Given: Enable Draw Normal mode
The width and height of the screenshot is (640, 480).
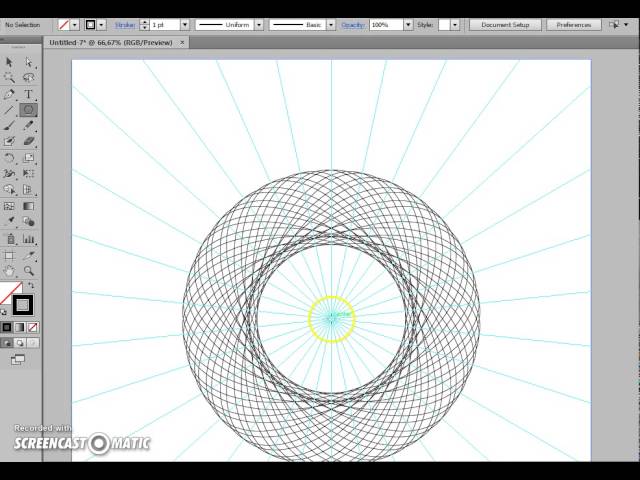Looking at the screenshot, I should tap(7, 343).
